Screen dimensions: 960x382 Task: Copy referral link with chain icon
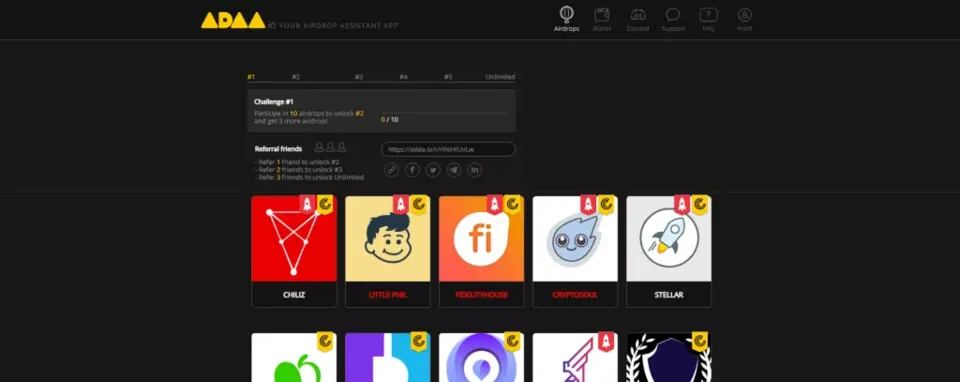click(x=391, y=170)
